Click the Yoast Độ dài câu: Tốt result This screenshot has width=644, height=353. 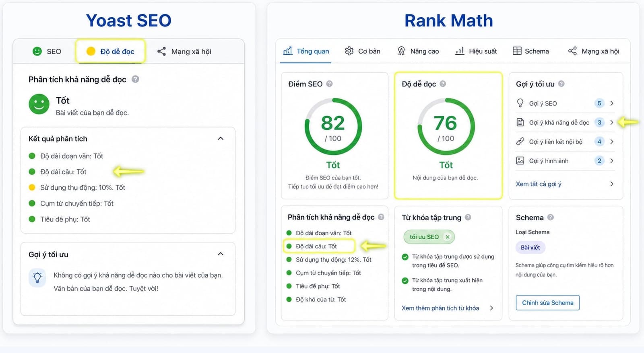[58, 172]
